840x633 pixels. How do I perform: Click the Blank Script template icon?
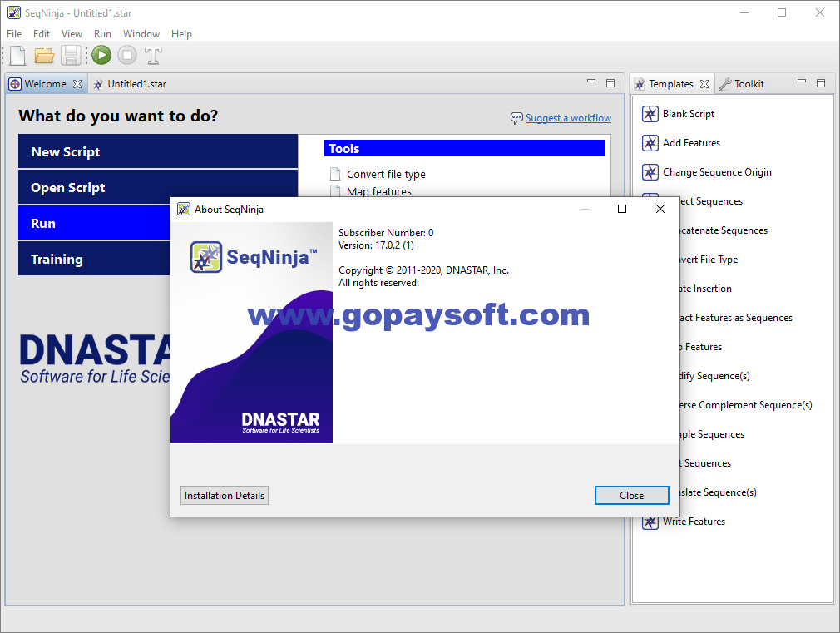650,114
